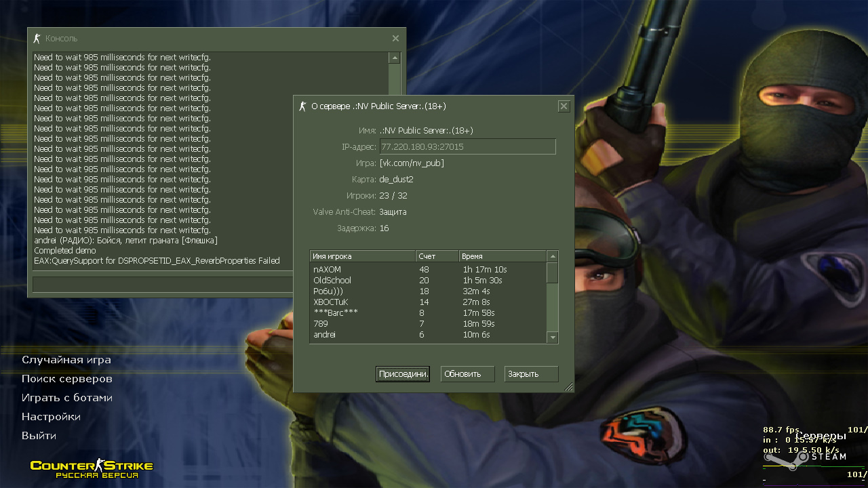This screenshot has height=488, width=868.
Task: Close the Консоль window
Action: tap(395, 39)
